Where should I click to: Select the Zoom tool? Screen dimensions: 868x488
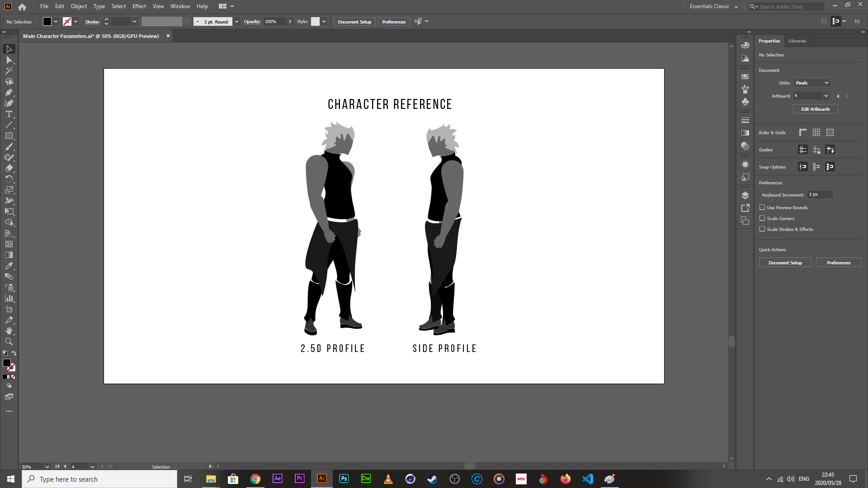[9, 342]
